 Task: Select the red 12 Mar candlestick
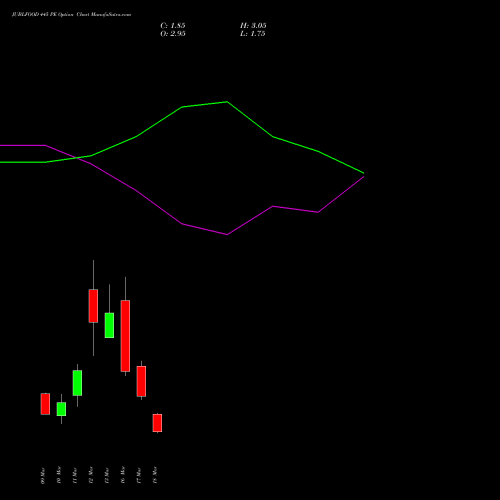coord(93,306)
